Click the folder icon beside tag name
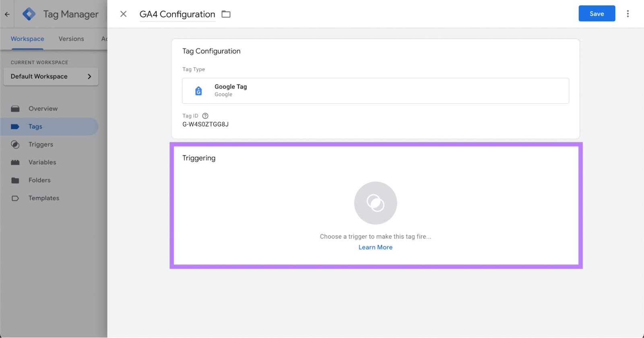 pos(226,14)
